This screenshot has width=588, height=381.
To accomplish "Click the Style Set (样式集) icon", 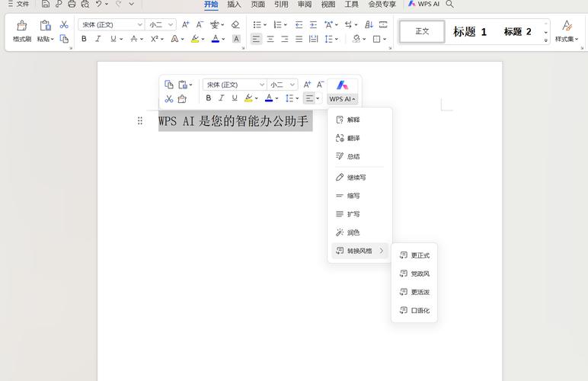I will pyautogui.click(x=567, y=25).
